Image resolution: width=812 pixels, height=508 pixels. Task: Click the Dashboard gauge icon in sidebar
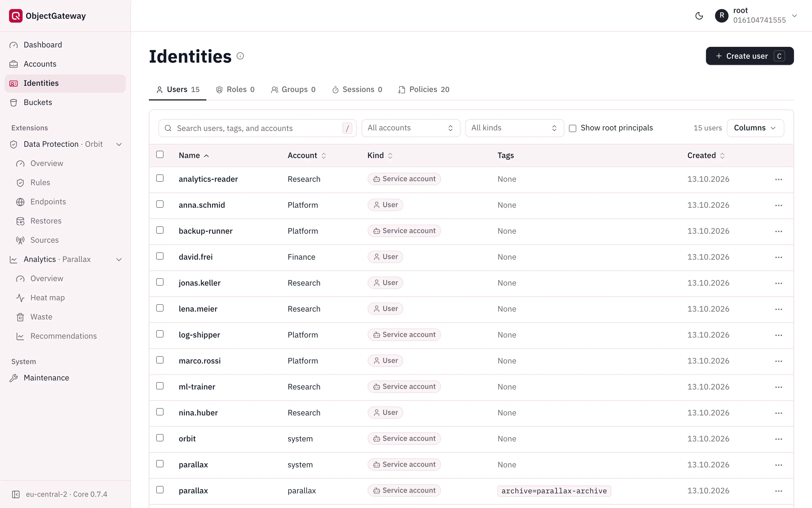pyautogui.click(x=14, y=45)
